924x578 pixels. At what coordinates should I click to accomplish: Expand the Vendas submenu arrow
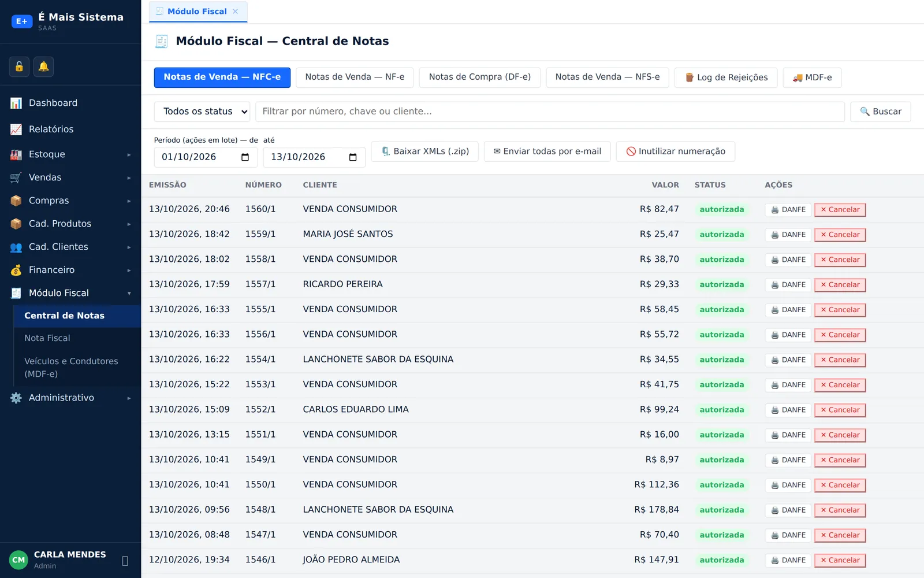point(129,178)
